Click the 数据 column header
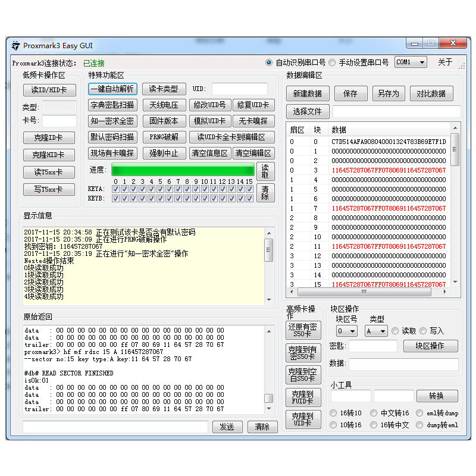The image size is (476, 476). coord(339,130)
